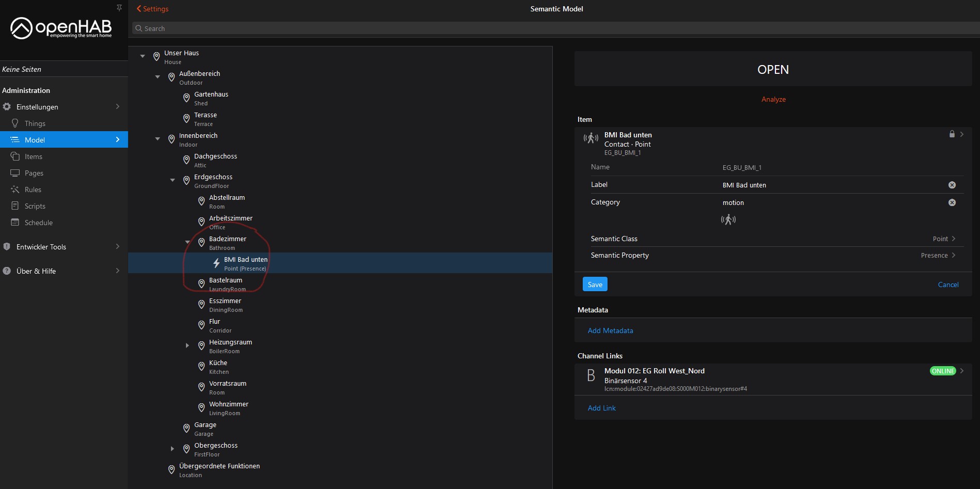Click the Über & Hilfe question mark icon
980x489 pixels.
(x=7, y=271)
